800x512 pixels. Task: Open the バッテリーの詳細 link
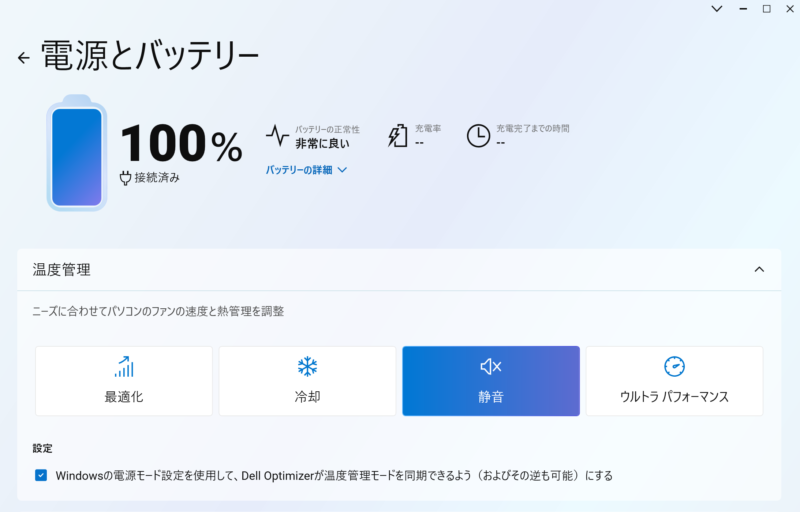coord(299,170)
